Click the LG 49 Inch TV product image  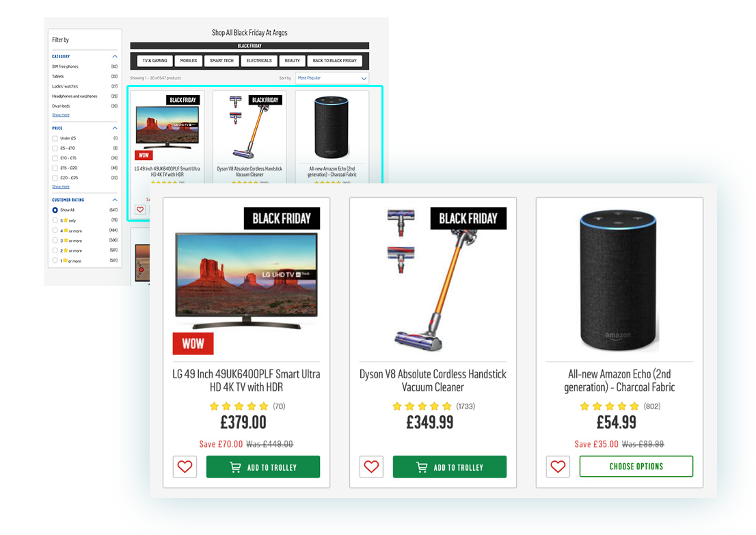click(x=246, y=281)
